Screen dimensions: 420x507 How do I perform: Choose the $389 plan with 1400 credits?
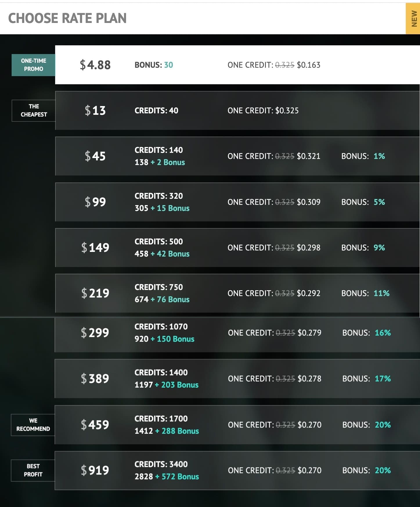237,379
